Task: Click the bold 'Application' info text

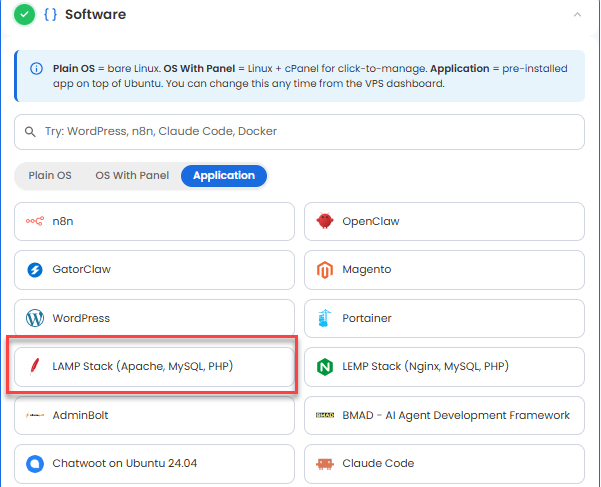Action: [x=460, y=69]
